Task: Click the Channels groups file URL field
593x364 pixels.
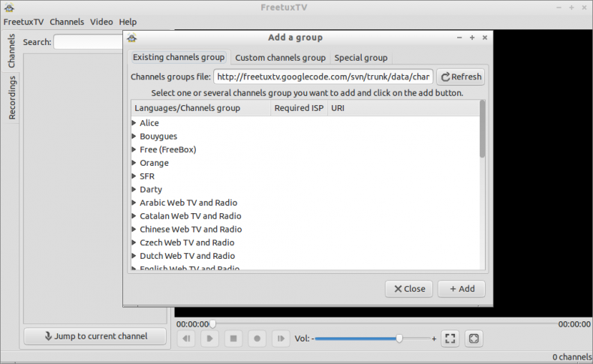Action: point(323,77)
